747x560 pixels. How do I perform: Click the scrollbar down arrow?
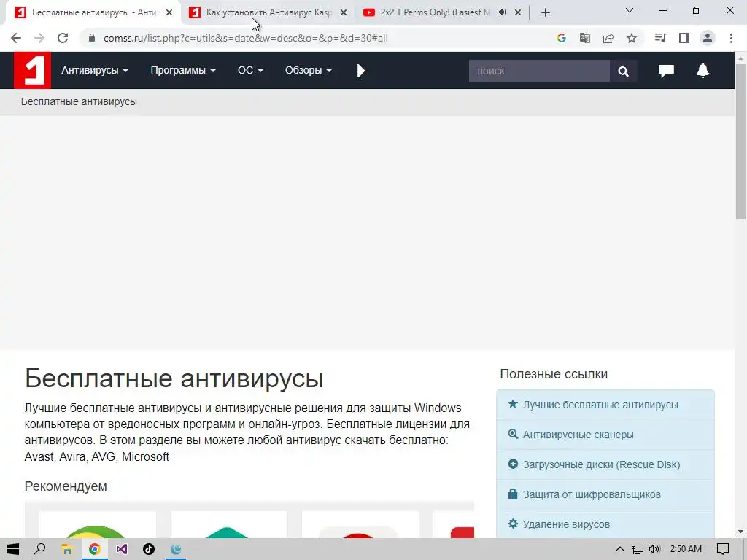pos(741,532)
